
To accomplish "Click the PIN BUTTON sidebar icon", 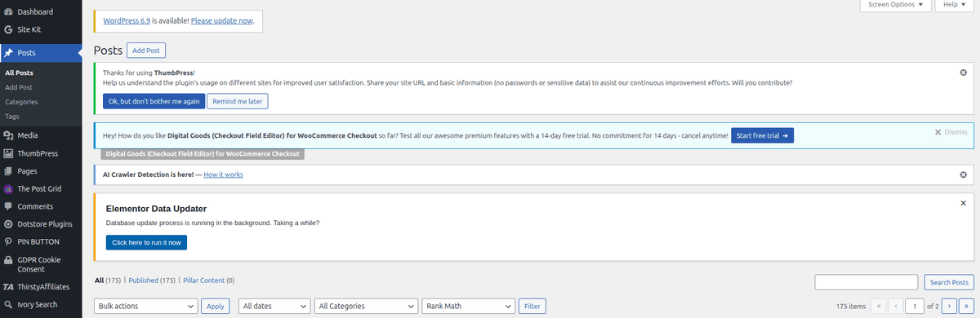I will [x=8, y=242].
